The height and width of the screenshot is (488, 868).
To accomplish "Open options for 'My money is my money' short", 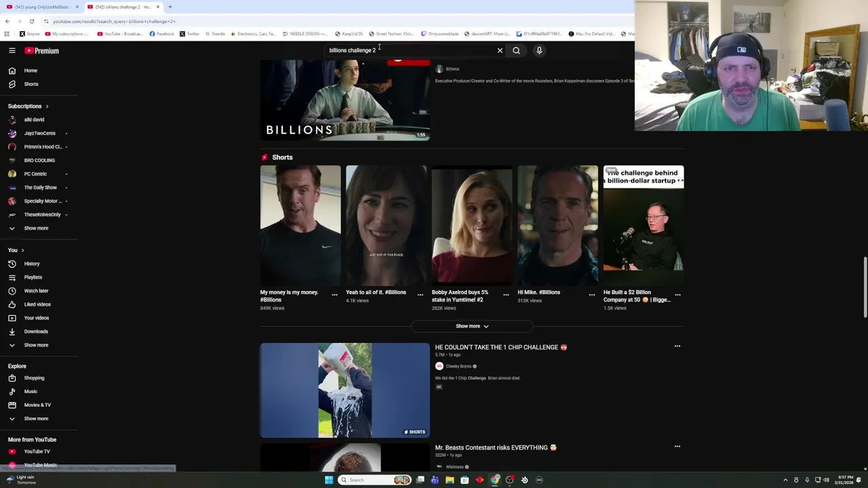I will click(x=334, y=295).
